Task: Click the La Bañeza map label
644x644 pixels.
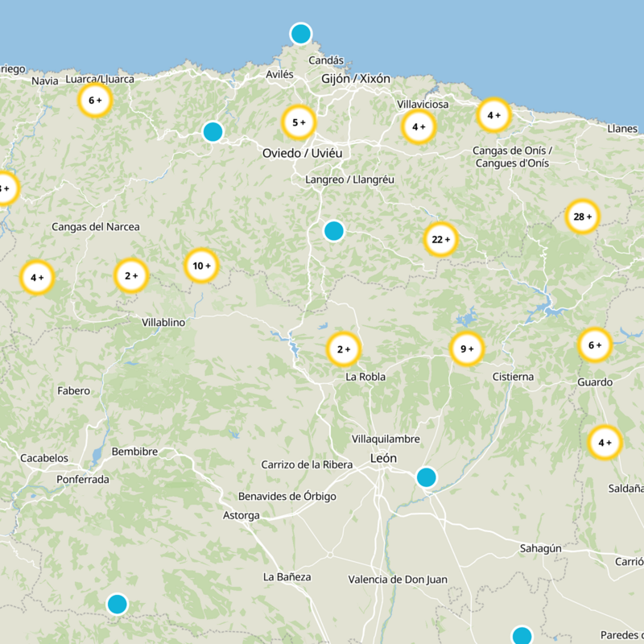Action: click(x=287, y=577)
